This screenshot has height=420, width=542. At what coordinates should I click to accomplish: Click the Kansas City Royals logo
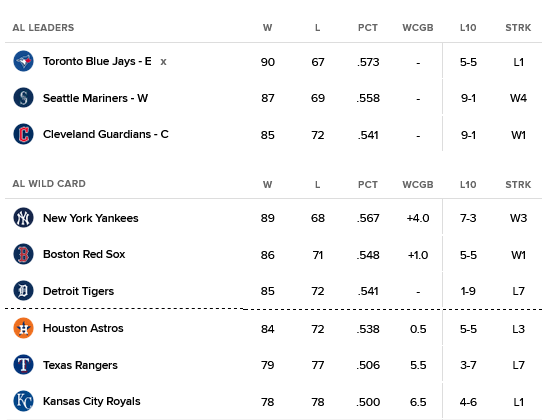pyautogui.click(x=23, y=401)
